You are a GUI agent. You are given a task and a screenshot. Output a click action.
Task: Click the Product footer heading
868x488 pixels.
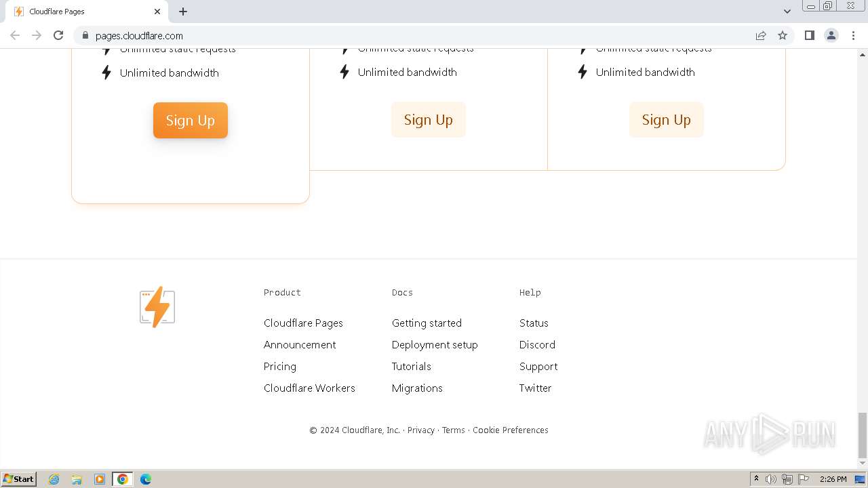282,292
